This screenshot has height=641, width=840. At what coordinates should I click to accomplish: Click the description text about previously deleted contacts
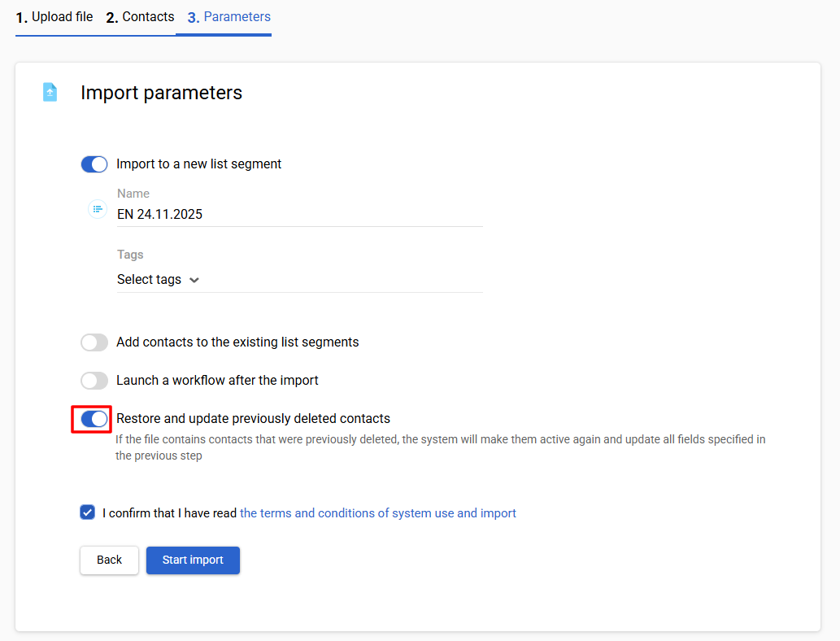click(441, 447)
